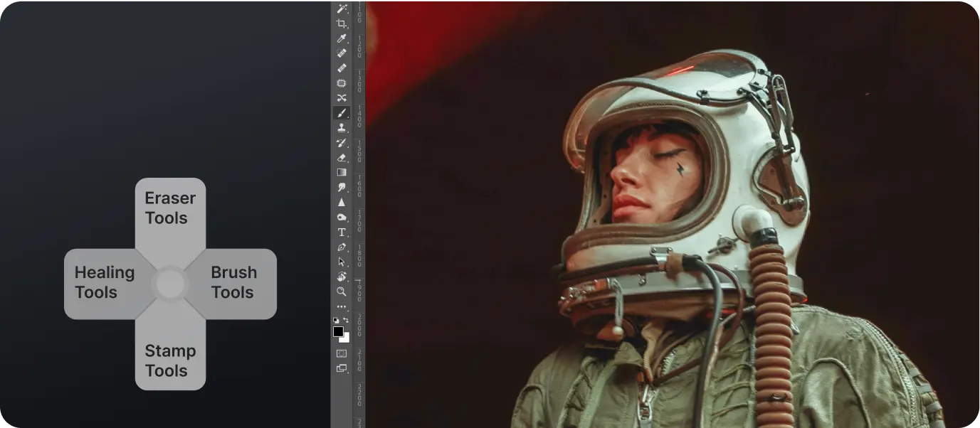Select the Crop tool
Image resolution: width=980 pixels, height=428 pixels.
[x=342, y=23]
